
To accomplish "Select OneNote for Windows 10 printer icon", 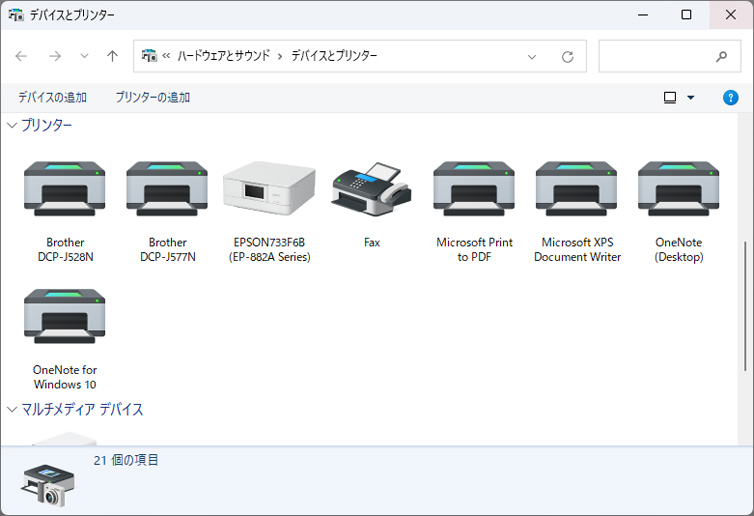I will click(64, 315).
